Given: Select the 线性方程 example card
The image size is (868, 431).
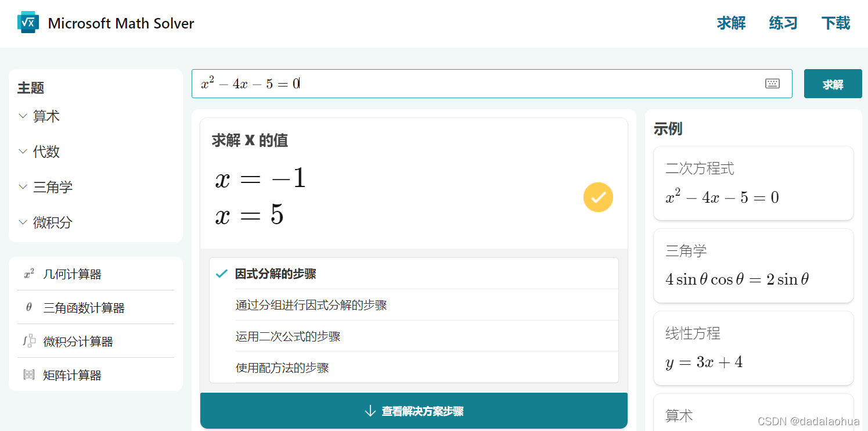Looking at the screenshot, I should pyautogui.click(x=753, y=348).
